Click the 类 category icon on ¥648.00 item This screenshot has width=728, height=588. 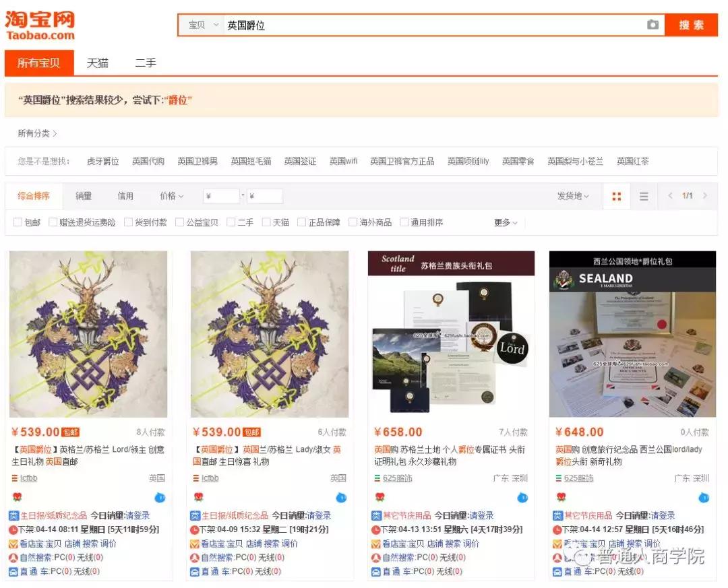tap(557, 516)
